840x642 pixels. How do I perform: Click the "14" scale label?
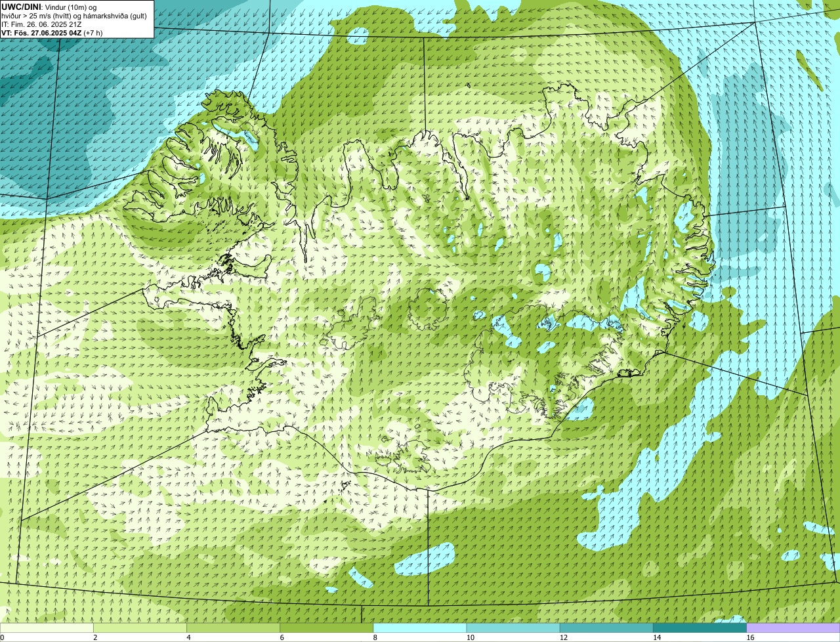coord(657,637)
